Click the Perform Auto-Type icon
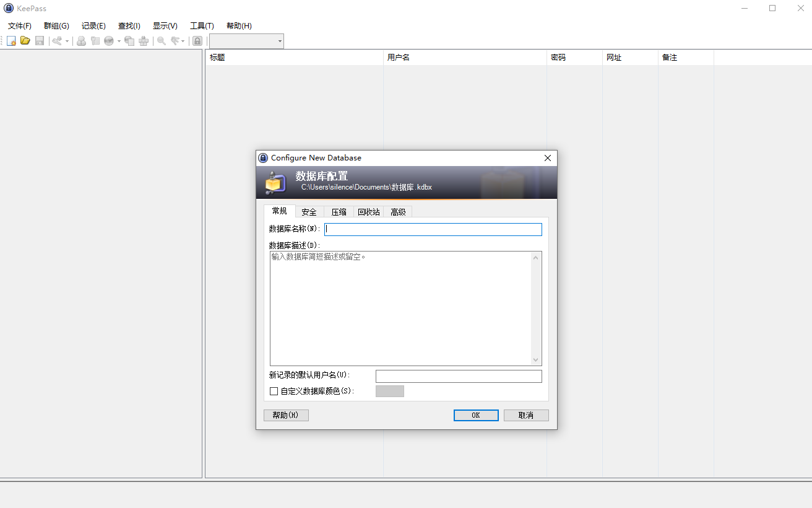The height and width of the screenshot is (508, 812). [144, 41]
